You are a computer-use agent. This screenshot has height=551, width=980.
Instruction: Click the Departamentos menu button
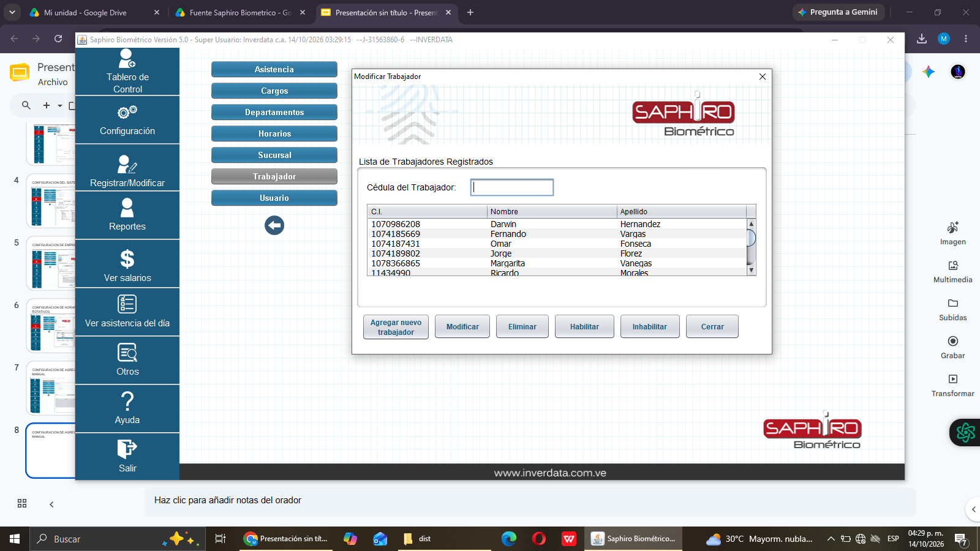pyautogui.click(x=274, y=112)
